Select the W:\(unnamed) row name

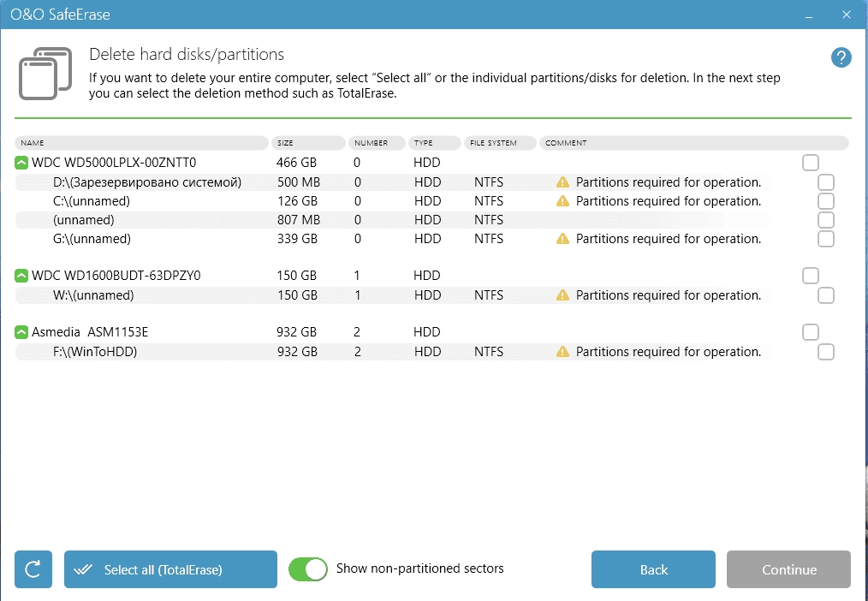click(93, 295)
